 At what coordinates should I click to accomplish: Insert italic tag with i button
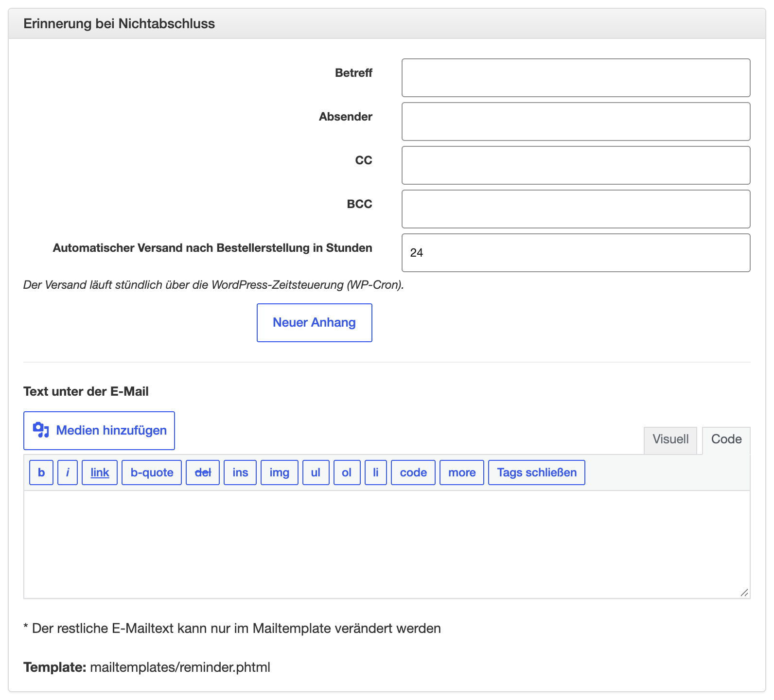(x=68, y=472)
